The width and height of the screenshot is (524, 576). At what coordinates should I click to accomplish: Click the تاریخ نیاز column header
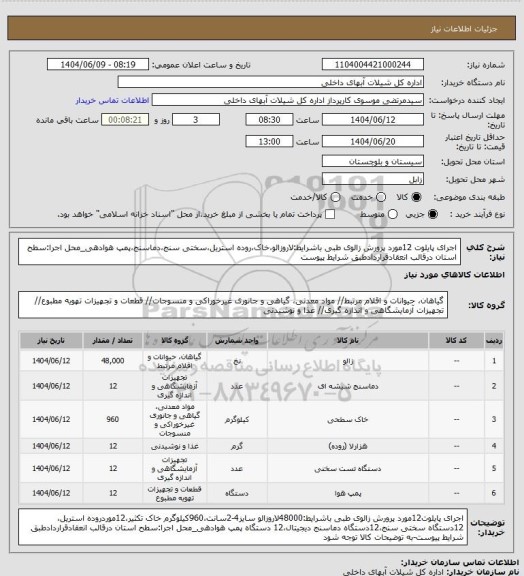click(51, 341)
